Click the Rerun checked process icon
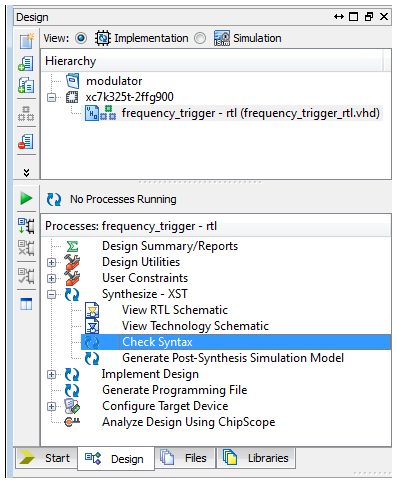Image resolution: width=397 pixels, height=483 pixels. pos(26,276)
